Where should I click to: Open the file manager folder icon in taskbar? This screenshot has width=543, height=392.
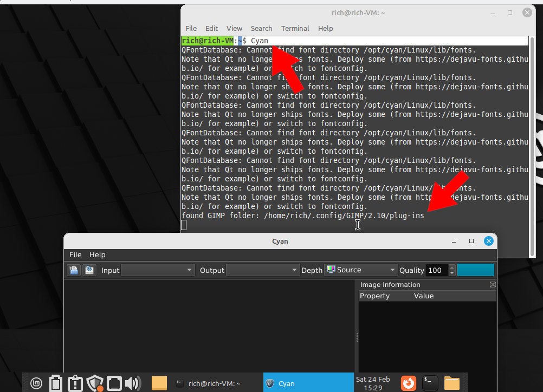(452, 383)
